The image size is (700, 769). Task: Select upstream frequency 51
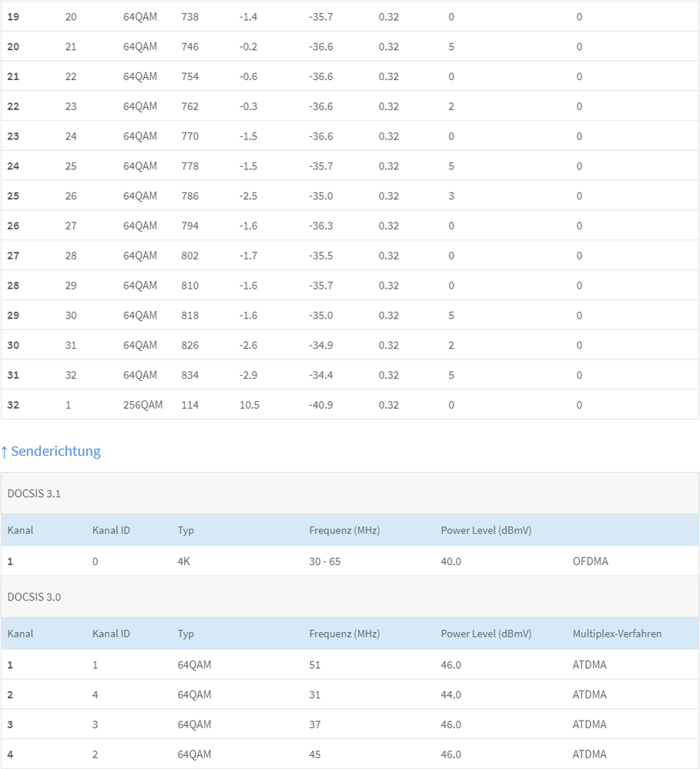pyautogui.click(x=314, y=665)
